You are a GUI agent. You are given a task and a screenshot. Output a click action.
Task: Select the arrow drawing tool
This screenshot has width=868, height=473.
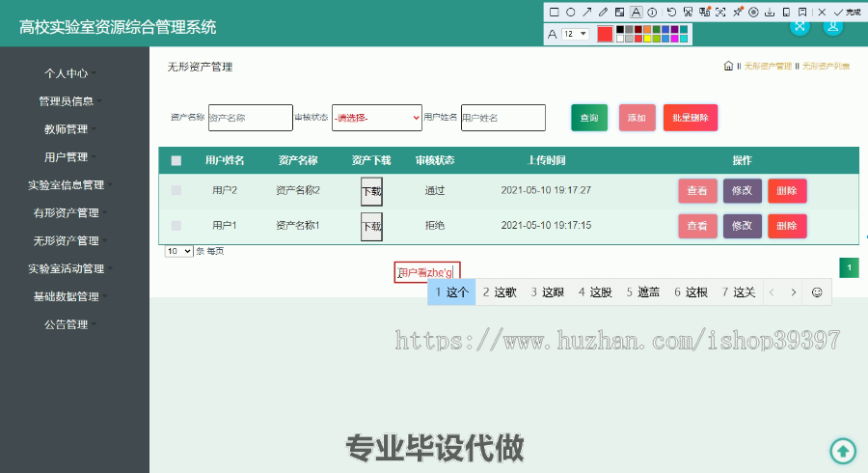coord(586,12)
